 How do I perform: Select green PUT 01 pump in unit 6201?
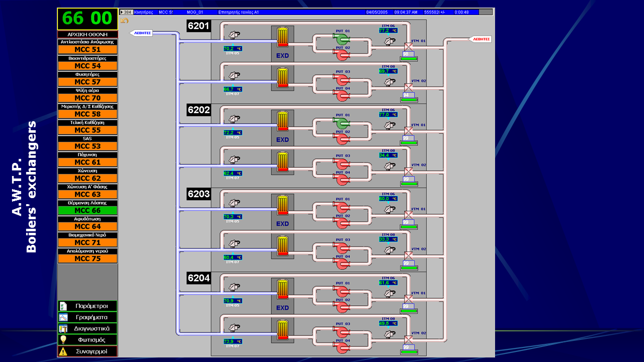[343, 39]
